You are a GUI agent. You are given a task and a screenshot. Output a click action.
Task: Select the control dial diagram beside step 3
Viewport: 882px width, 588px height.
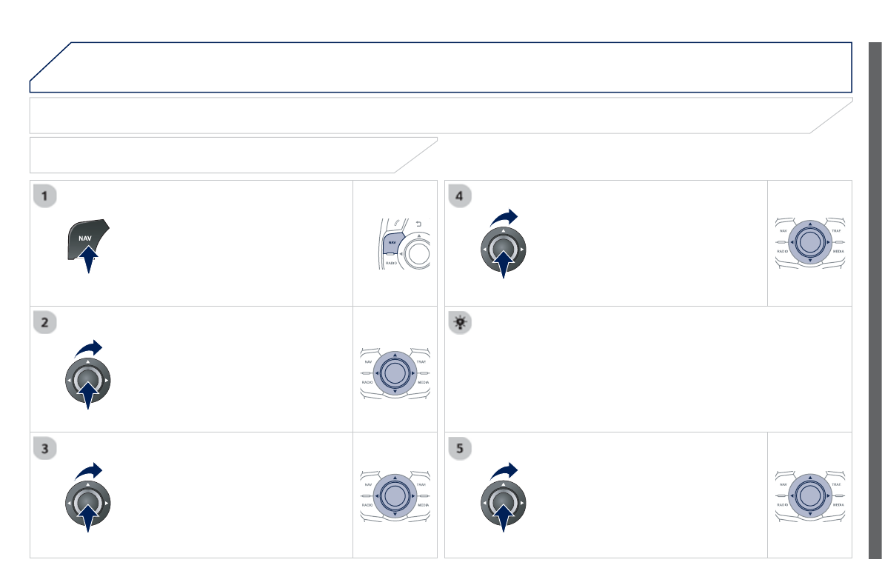395,495
